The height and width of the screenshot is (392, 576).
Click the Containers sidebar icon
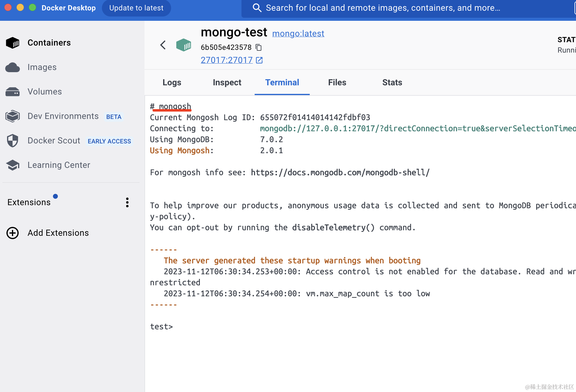(13, 43)
